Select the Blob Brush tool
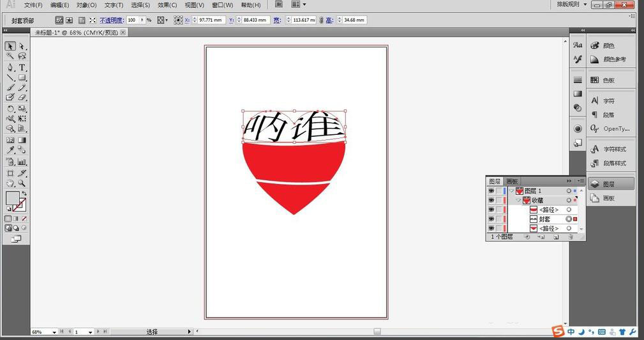644x340 pixels. 10,97
